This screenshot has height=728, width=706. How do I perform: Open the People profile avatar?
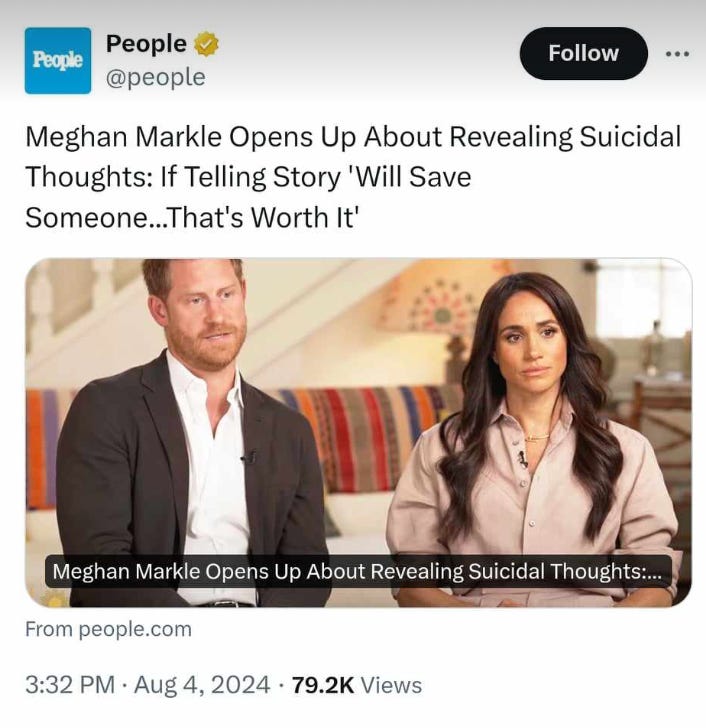[x=58, y=60]
